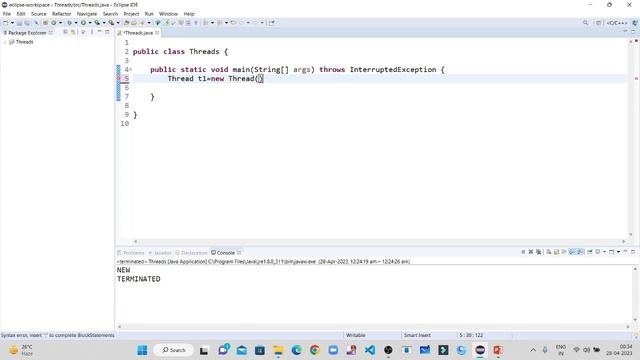
Task: Open the Navigate menu
Action: click(87, 14)
